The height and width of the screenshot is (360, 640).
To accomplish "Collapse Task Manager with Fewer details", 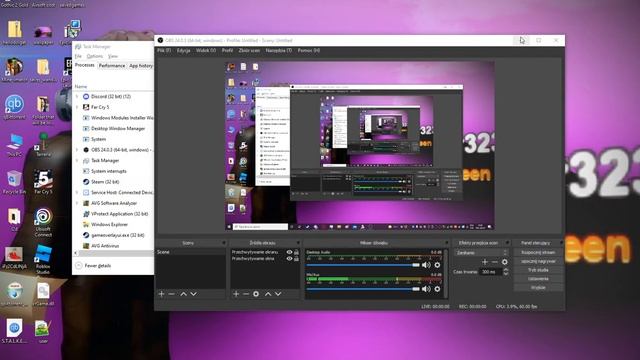I will click(93, 266).
